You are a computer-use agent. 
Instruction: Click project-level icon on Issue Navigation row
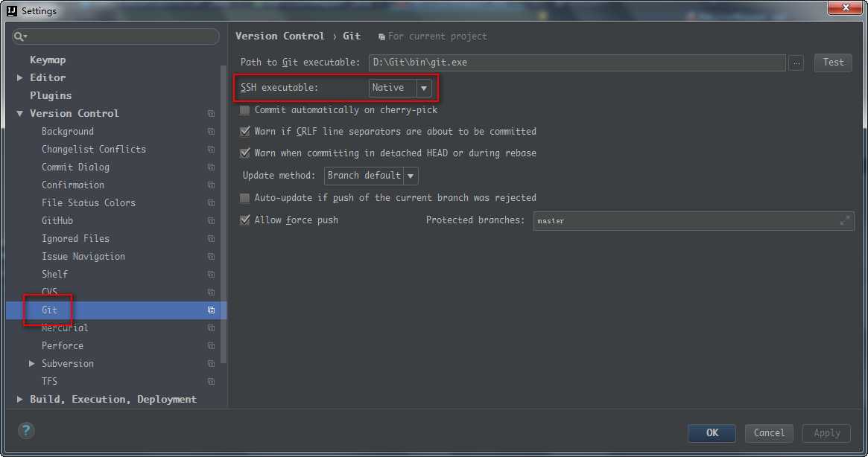click(x=211, y=257)
